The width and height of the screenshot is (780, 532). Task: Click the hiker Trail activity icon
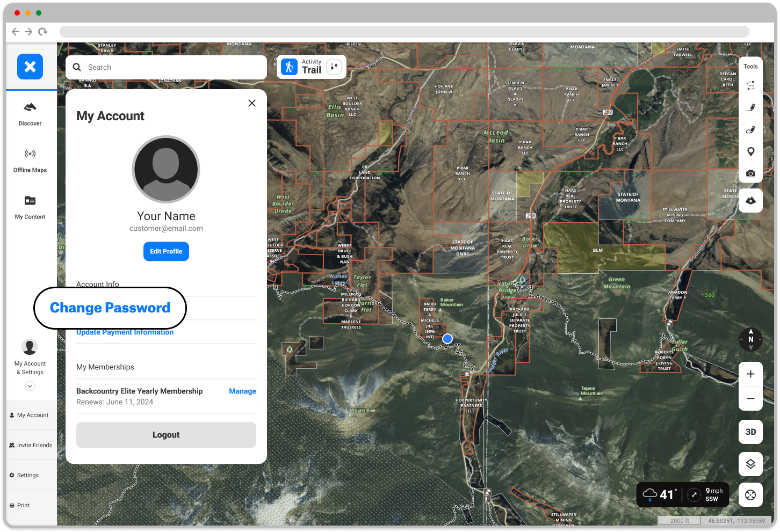tap(290, 67)
